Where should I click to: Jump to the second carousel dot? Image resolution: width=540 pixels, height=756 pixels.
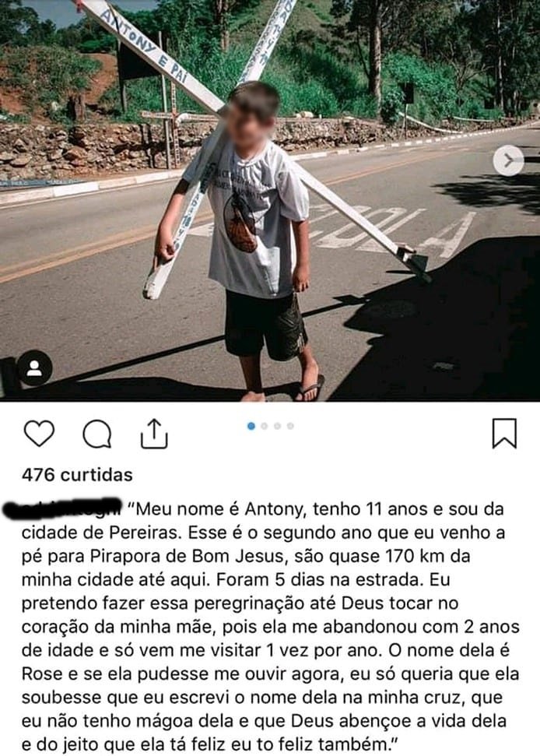264,426
